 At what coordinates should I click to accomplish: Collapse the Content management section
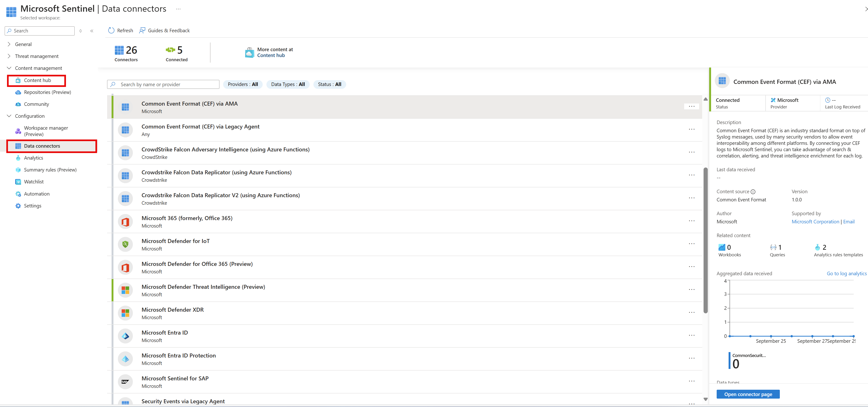[9, 68]
